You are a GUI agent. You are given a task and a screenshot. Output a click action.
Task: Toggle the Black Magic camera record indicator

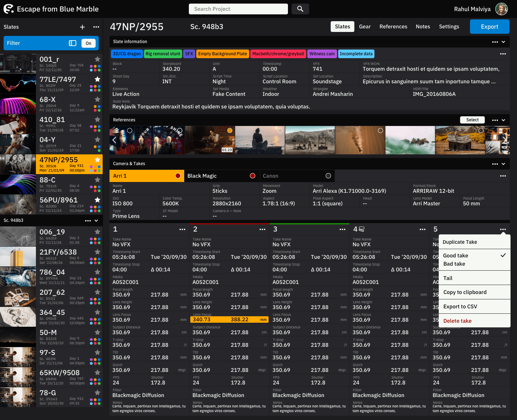252,176
